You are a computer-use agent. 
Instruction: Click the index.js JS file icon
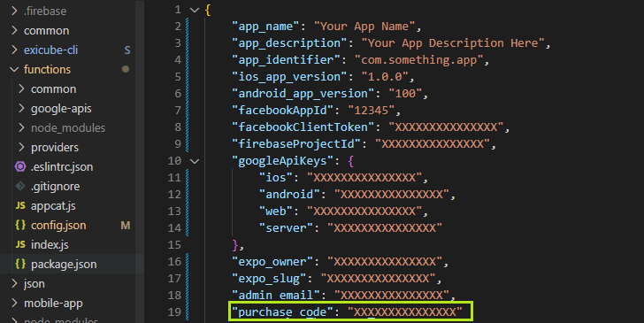pos(20,244)
